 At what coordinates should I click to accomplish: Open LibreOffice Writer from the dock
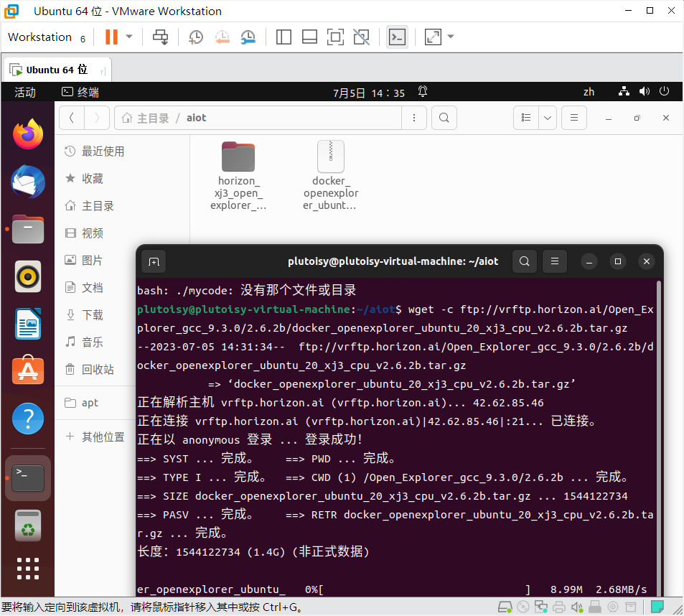coord(28,324)
